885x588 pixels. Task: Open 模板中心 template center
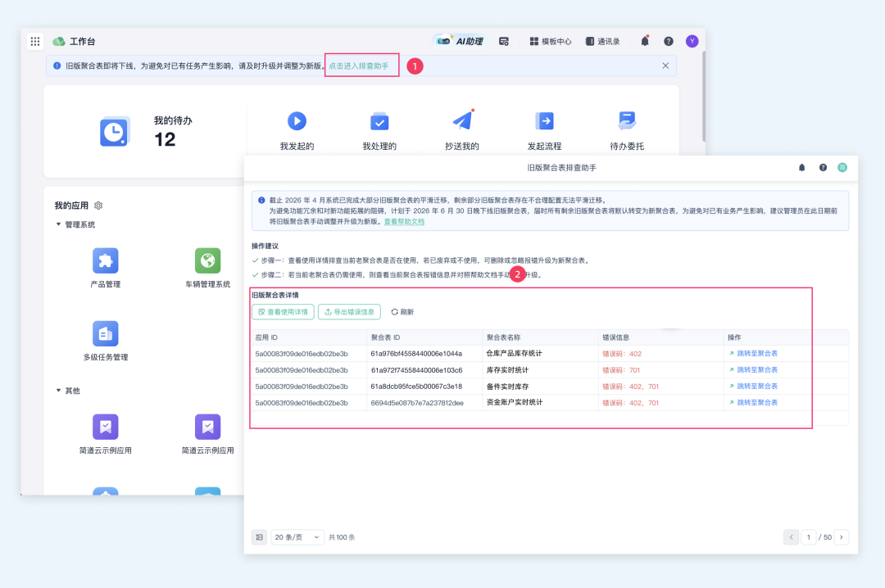coord(551,41)
